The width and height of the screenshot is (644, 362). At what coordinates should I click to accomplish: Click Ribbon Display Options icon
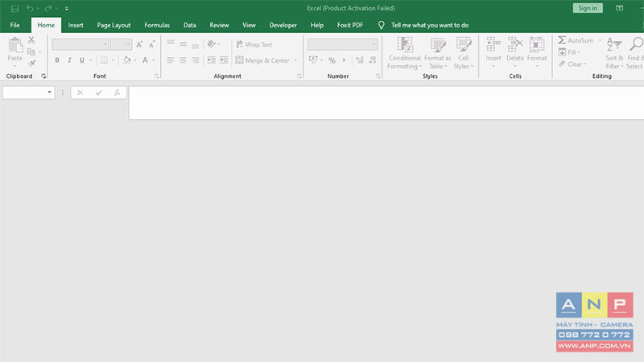pos(619,8)
